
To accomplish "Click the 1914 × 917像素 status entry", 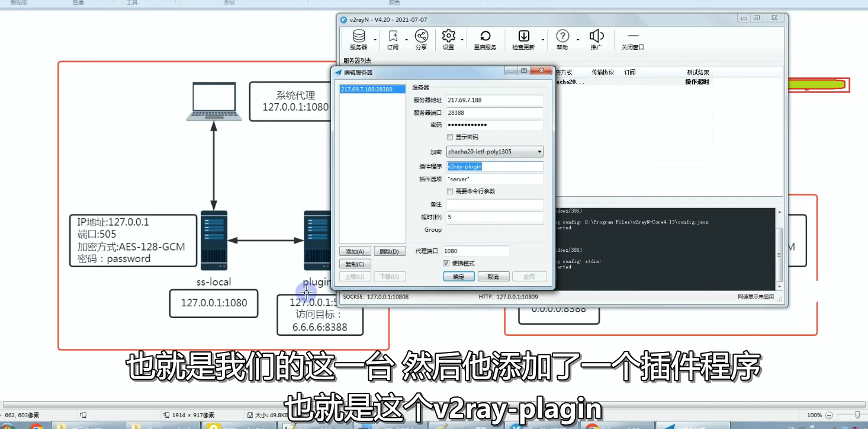I will coord(189,415).
